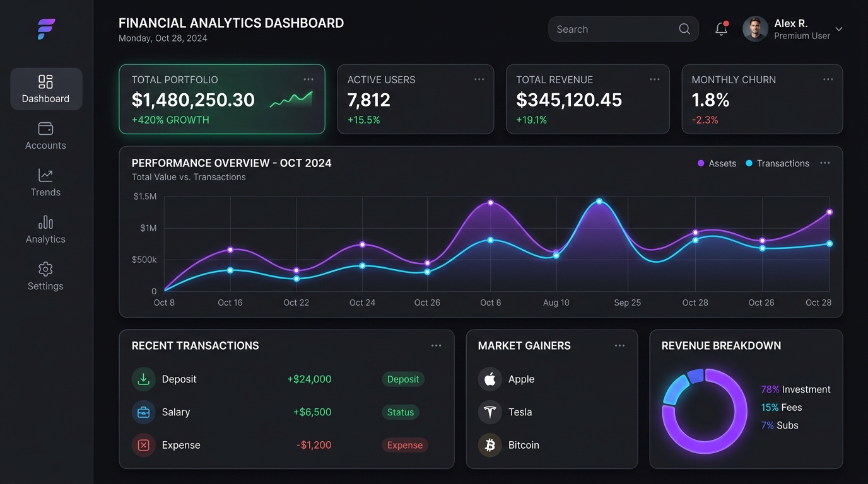Click the app logo in the sidebar
The image size is (868, 484).
point(46,29)
